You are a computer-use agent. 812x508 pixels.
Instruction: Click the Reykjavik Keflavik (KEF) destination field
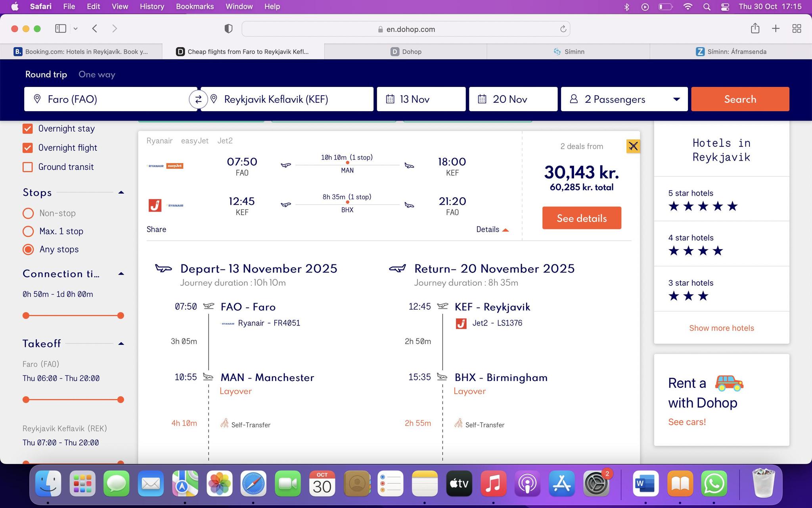(287, 99)
